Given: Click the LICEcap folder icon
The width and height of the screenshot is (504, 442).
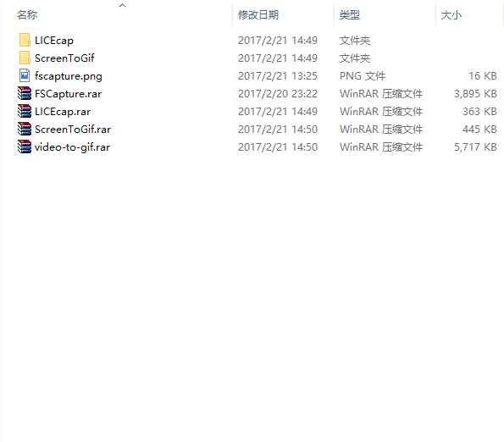Looking at the screenshot, I should click(25, 40).
